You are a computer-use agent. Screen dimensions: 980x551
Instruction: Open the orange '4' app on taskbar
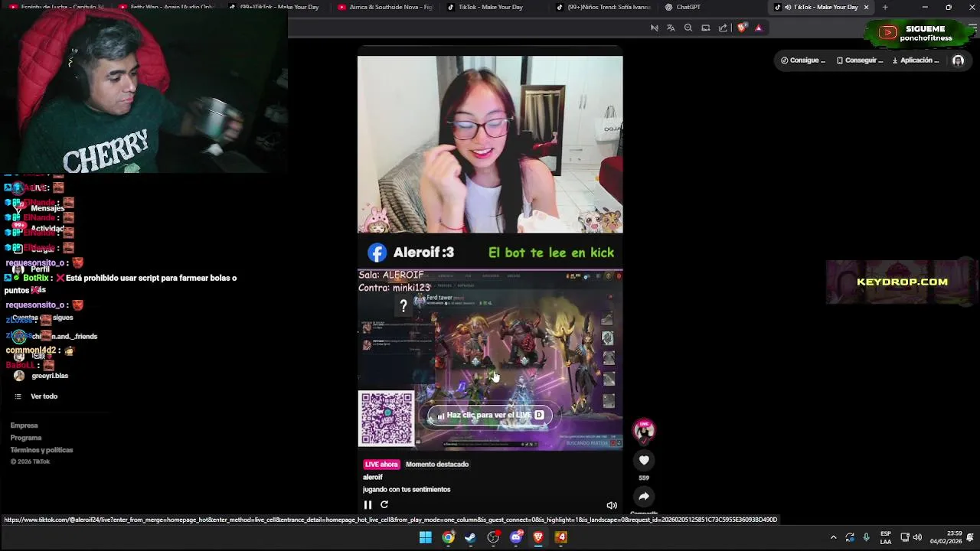coord(561,537)
